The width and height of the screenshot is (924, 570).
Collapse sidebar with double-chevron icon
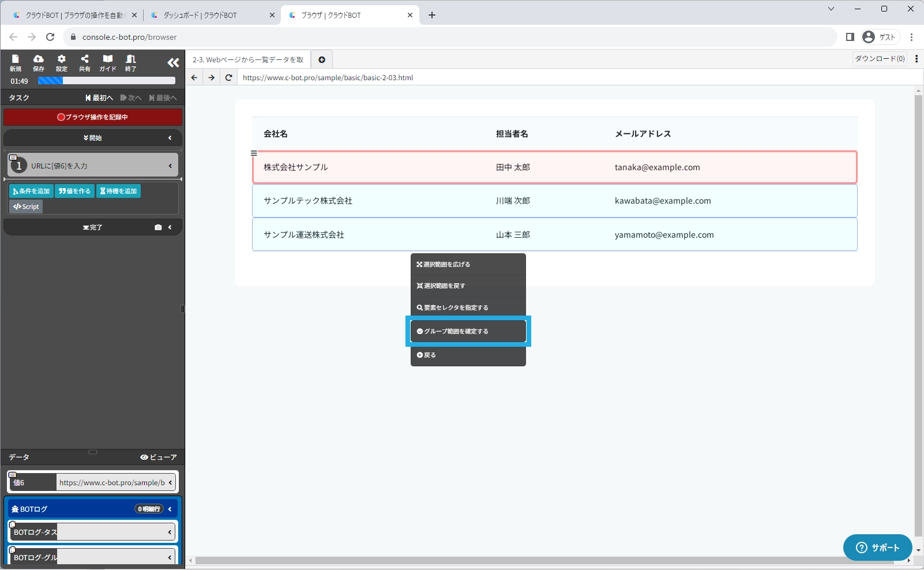pyautogui.click(x=173, y=63)
